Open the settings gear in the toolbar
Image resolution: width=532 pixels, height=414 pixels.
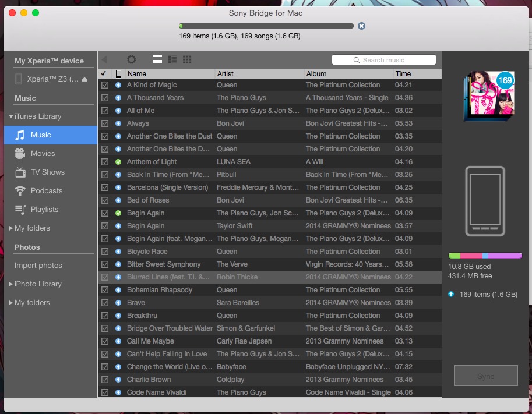131,59
